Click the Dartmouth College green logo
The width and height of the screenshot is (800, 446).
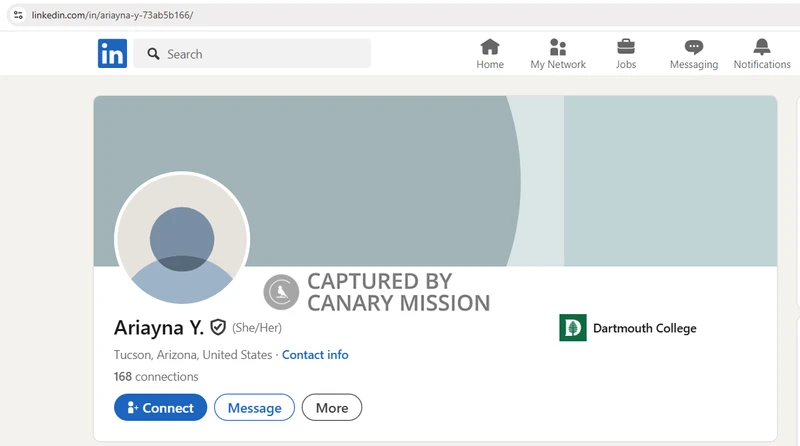point(573,328)
